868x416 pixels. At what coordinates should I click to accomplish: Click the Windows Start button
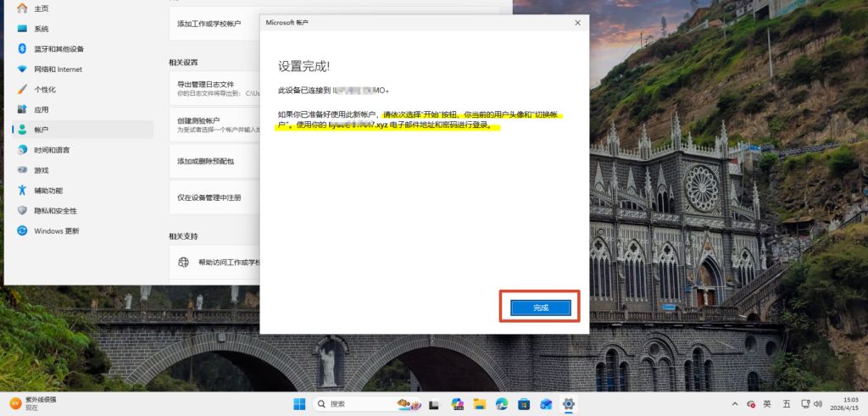pyautogui.click(x=299, y=404)
